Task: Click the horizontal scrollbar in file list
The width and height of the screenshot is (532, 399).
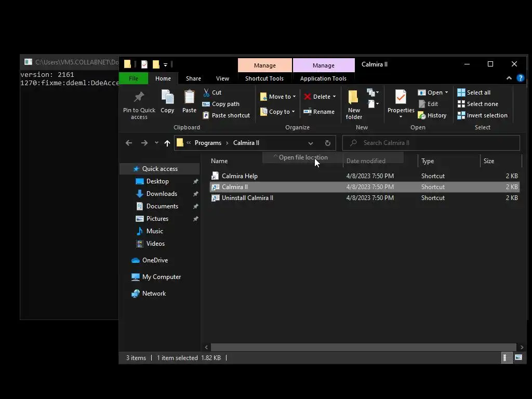Action: coord(364,348)
